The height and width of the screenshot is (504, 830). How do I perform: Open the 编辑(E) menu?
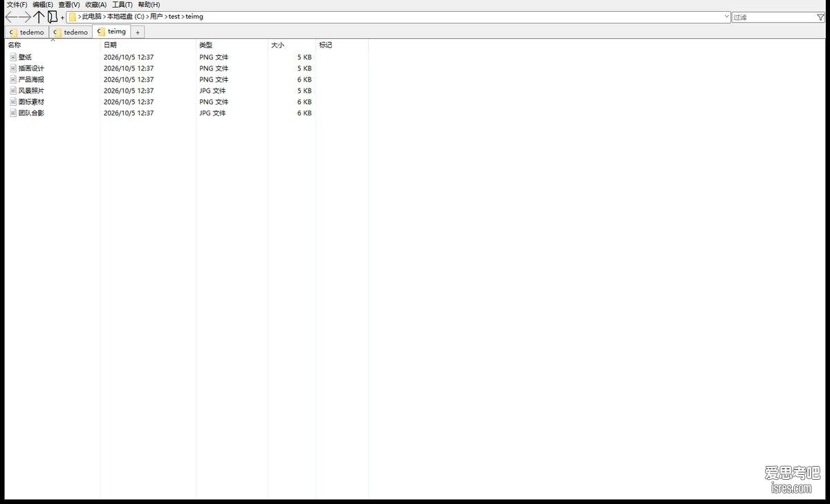pos(43,5)
